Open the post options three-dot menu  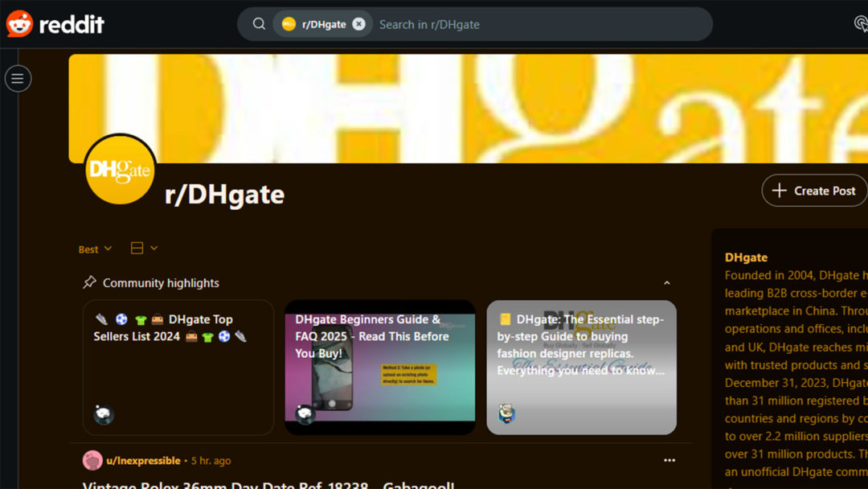click(x=669, y=460)
